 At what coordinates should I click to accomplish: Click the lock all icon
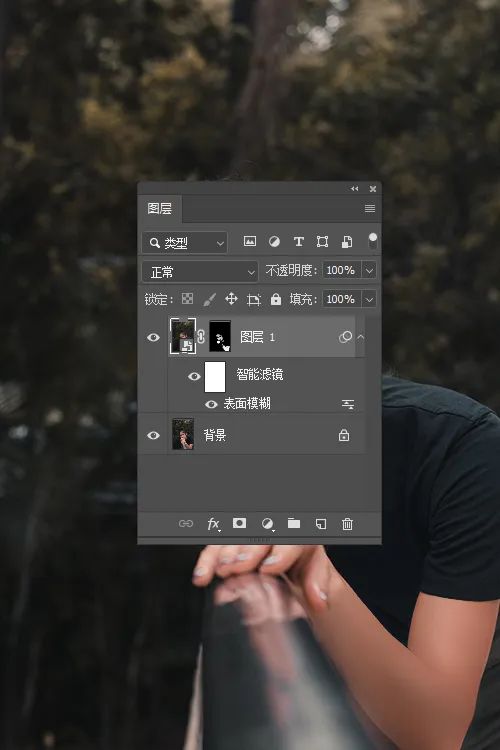pyautogui.click(x=276, y=299)
